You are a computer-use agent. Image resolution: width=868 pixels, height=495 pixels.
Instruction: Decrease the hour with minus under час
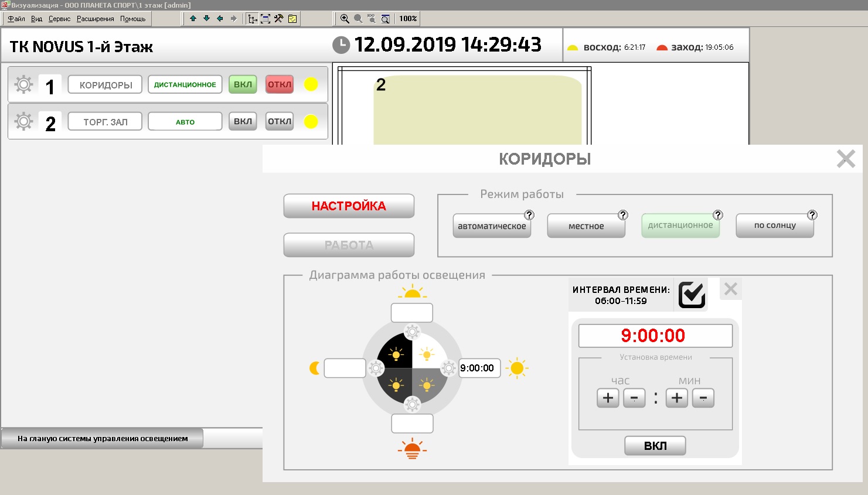tap(634, 398)
